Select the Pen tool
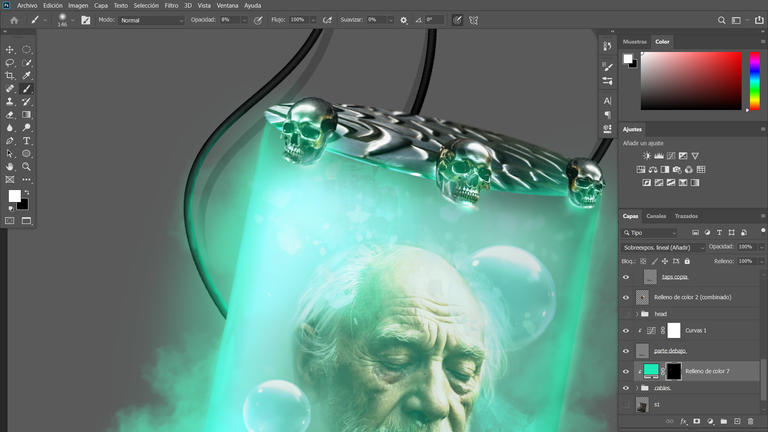768x432 pixels. click(9, 141)
